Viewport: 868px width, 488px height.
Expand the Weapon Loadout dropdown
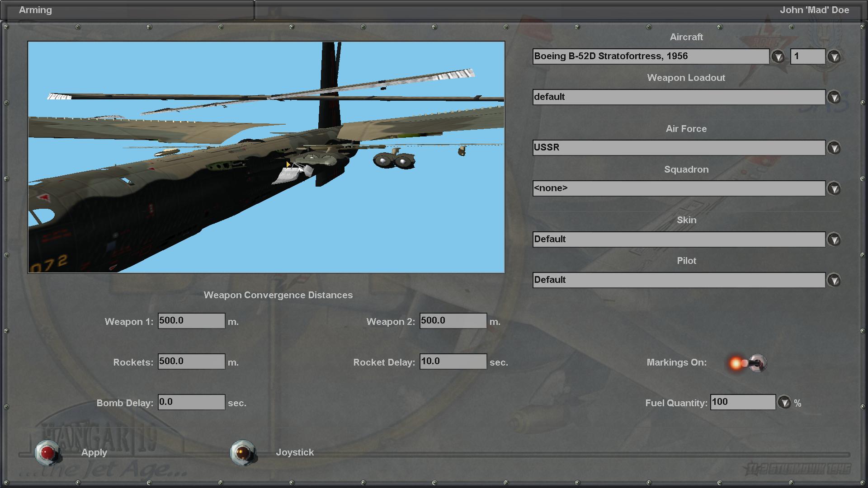coord(834,97)
